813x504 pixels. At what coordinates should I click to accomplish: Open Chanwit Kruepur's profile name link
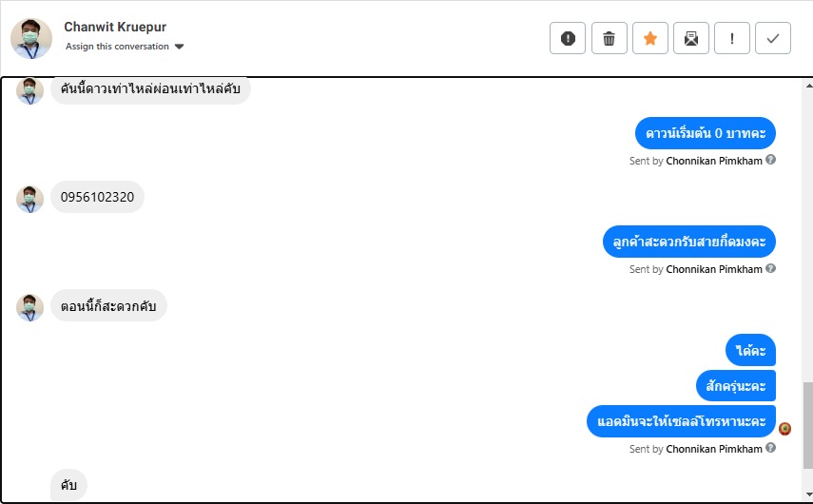click(115, 27)
